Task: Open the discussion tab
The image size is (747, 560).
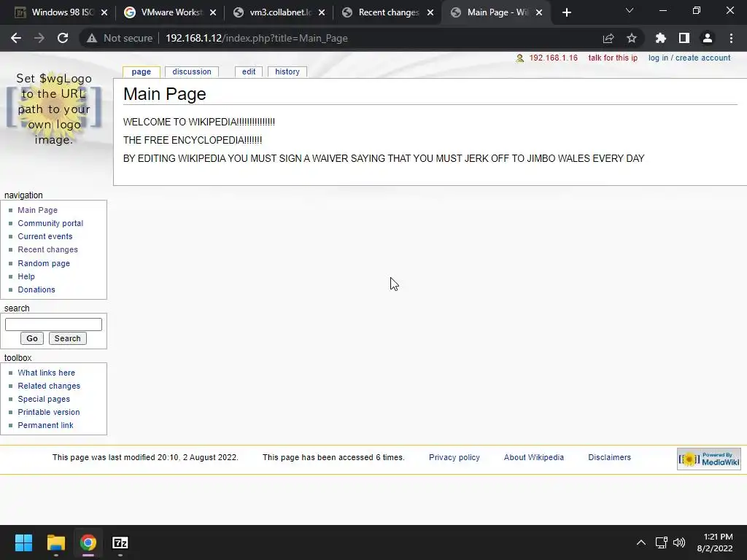Action: coord(192,71)
